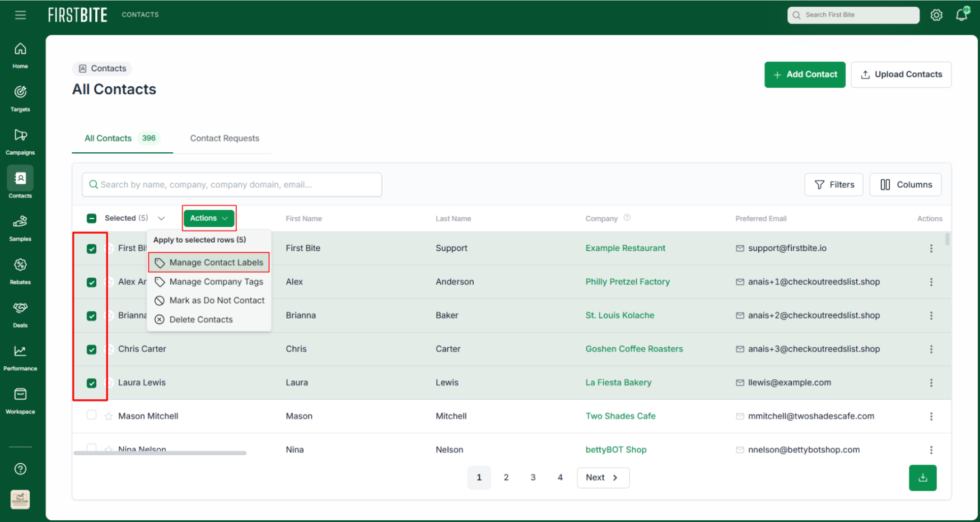Click the horizontal table scrollbar
This screenshot has height=522, width=980.
point(160,453)
